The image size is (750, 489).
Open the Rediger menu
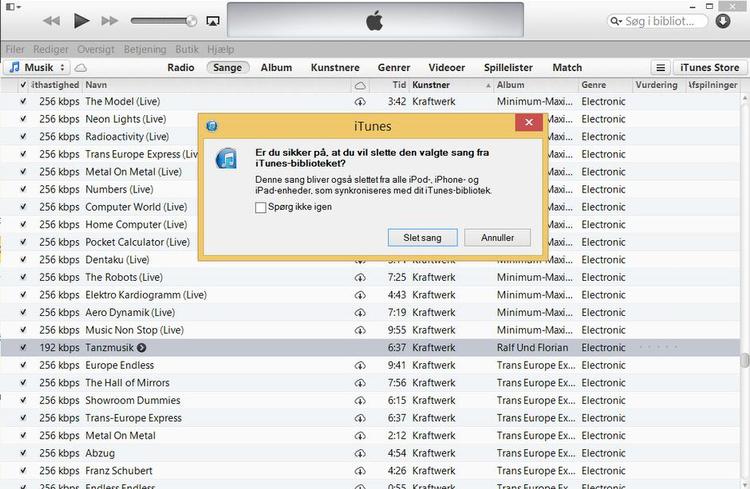point(51,49)
